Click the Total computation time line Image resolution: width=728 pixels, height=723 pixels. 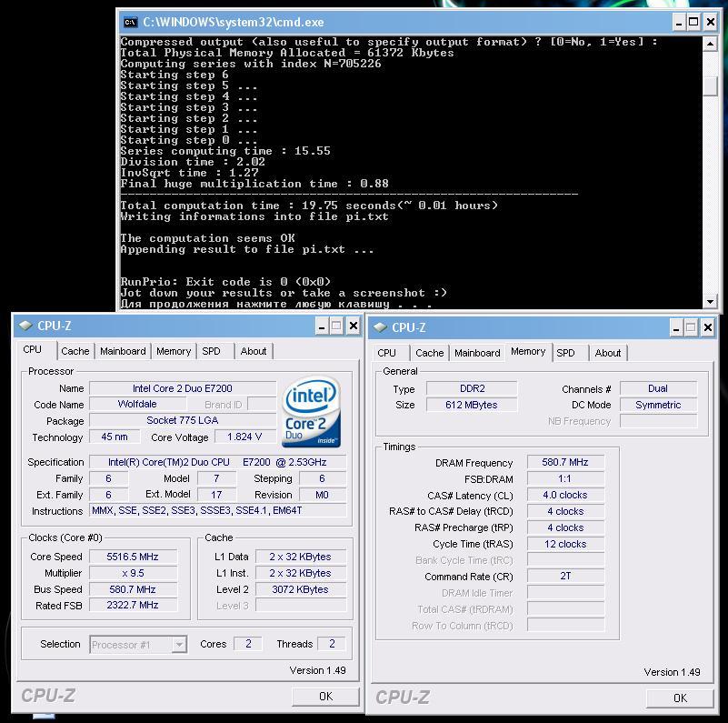click(309, 206)
